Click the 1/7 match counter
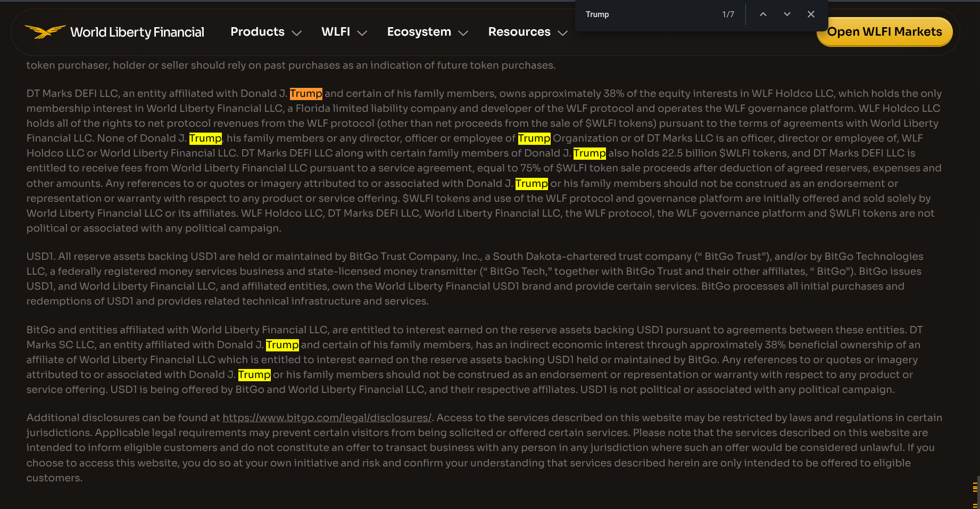 (x=728, y=14)
